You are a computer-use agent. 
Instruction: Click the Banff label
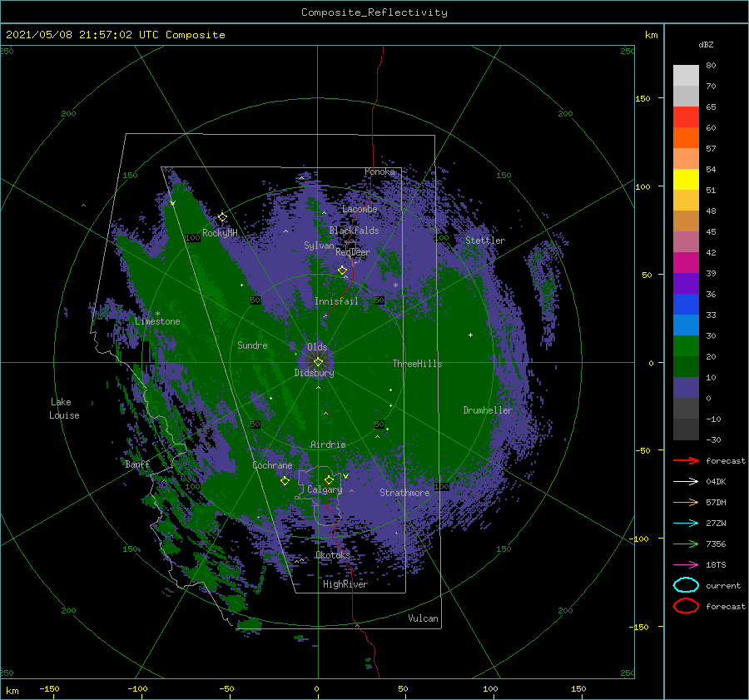pos(138,464)
